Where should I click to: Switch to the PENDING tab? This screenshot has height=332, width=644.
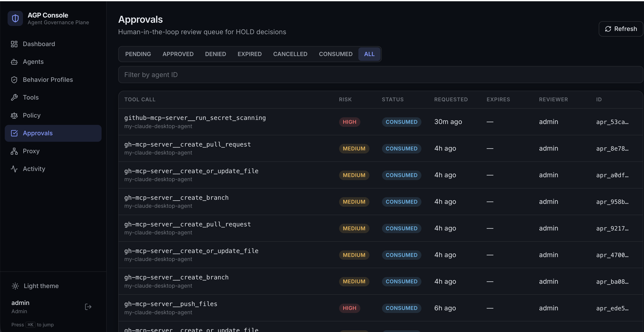tap(138, 54)
